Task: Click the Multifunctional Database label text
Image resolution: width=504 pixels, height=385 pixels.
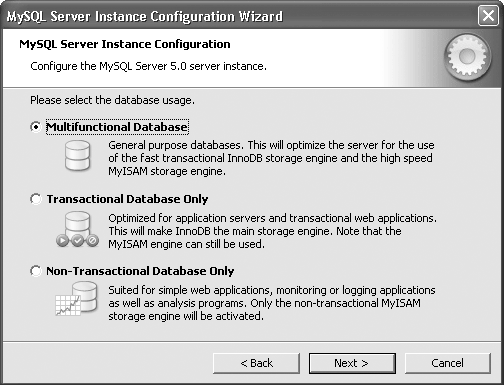Action: 117,127
